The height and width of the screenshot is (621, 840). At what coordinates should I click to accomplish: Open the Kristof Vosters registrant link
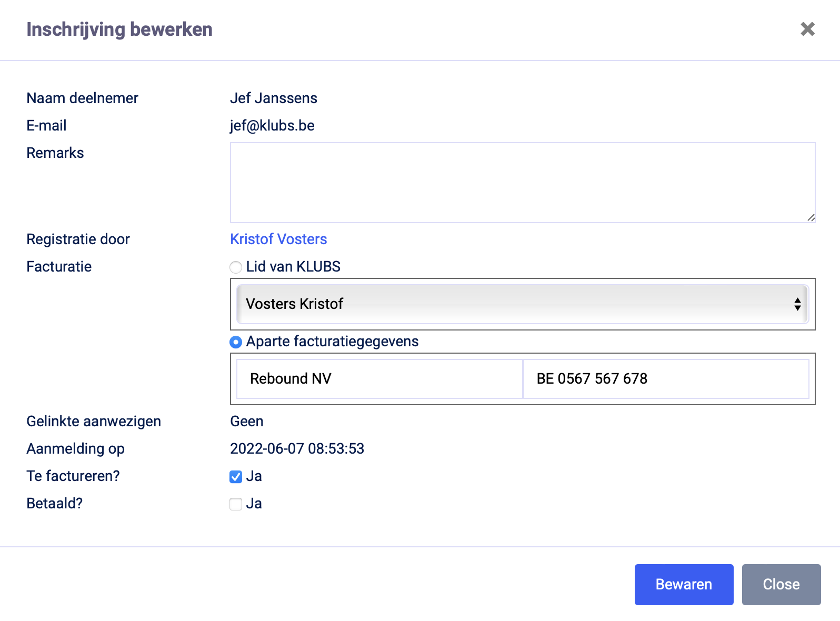278,239
